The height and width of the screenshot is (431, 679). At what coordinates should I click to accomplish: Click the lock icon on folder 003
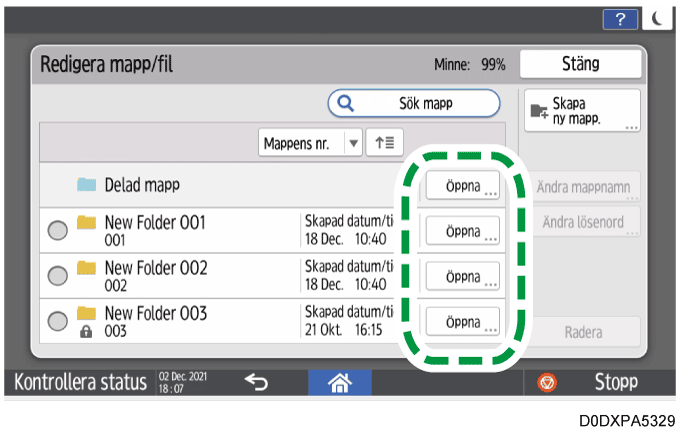[86, 329]
